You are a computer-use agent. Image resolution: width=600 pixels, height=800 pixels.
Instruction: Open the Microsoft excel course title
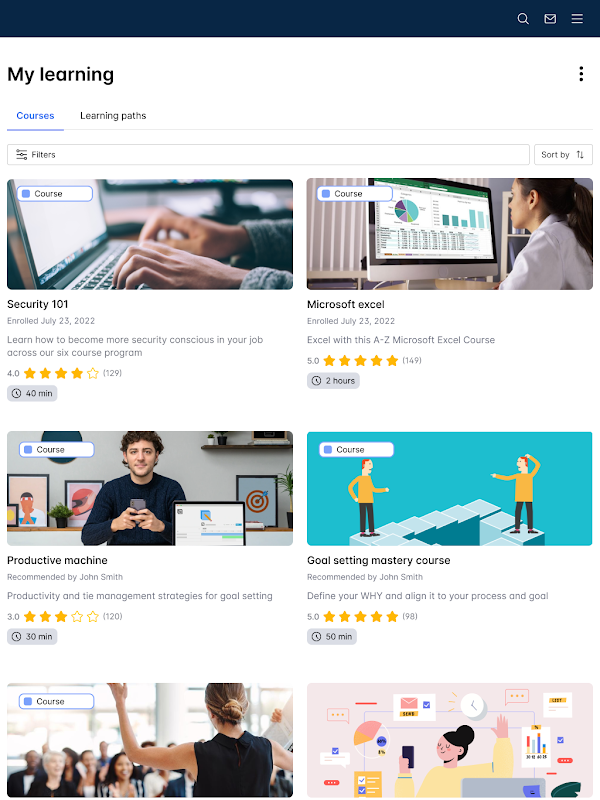point(345,305)
